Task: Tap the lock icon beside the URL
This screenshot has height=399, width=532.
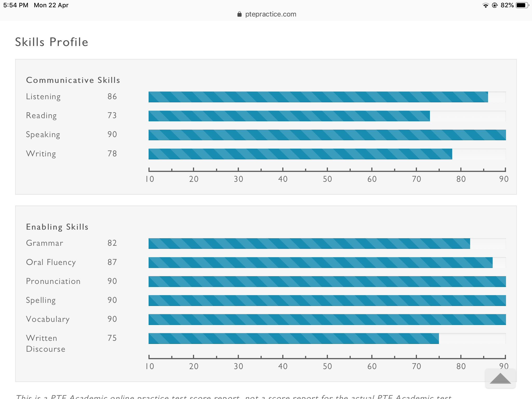Action: 240,14
